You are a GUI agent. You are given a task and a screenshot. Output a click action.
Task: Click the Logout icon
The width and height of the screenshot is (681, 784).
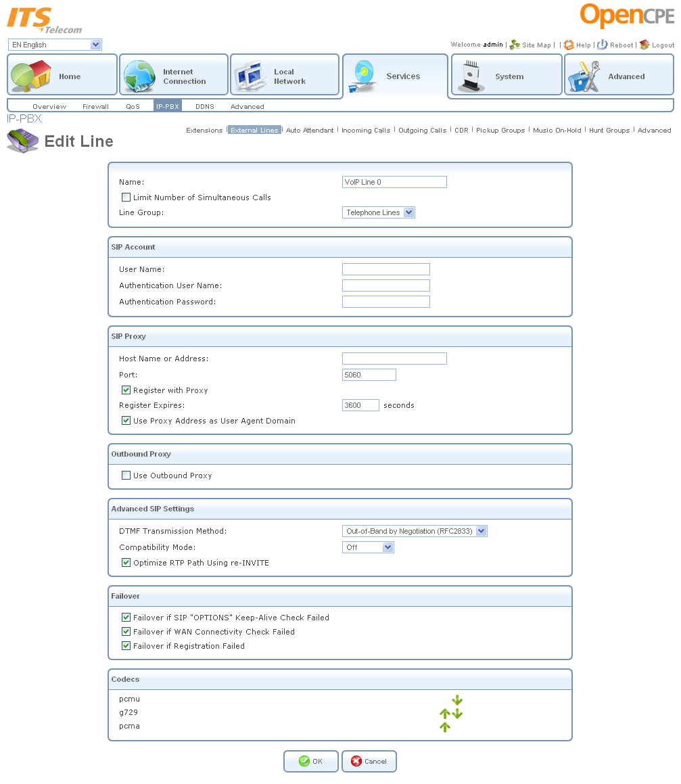644,45
